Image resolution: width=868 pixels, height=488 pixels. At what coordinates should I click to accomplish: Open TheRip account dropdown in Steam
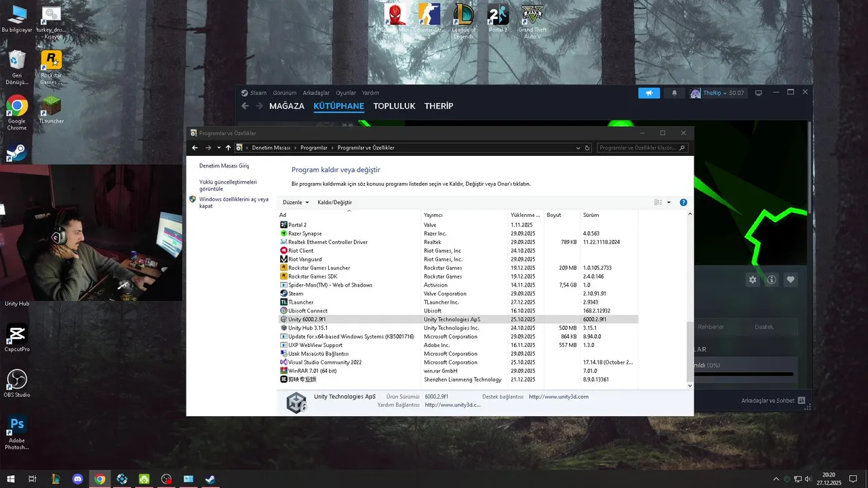point(717,93)
